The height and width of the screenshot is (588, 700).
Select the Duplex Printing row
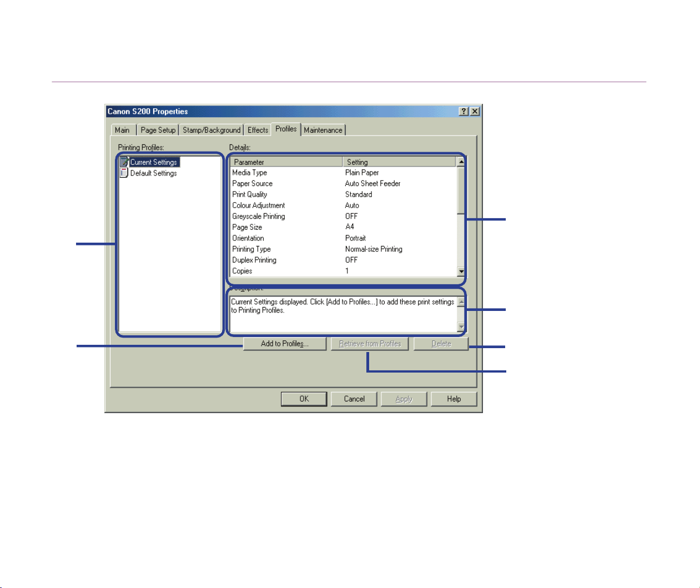[344, 260]
